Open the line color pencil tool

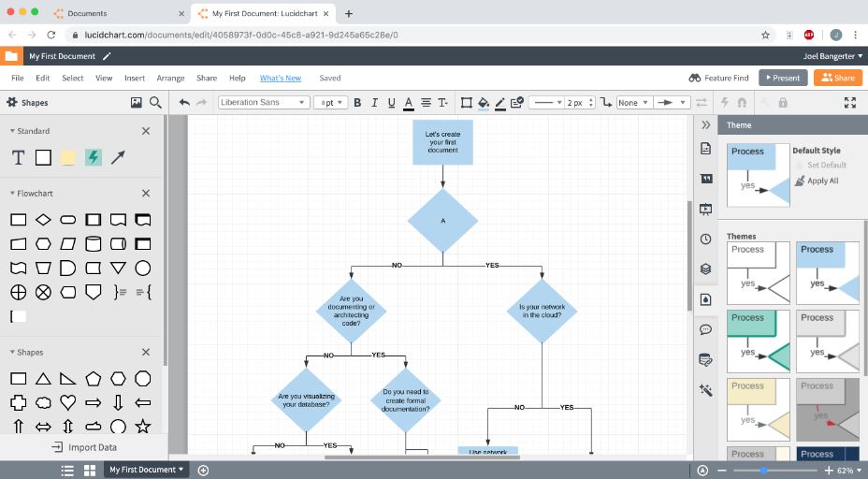pyautogui.click(x=500, y=103)
